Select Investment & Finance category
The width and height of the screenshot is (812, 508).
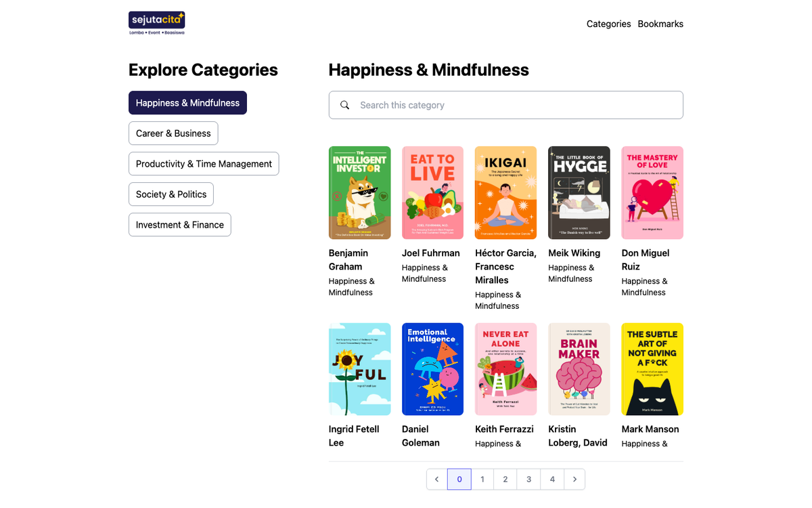coord(180,225)
